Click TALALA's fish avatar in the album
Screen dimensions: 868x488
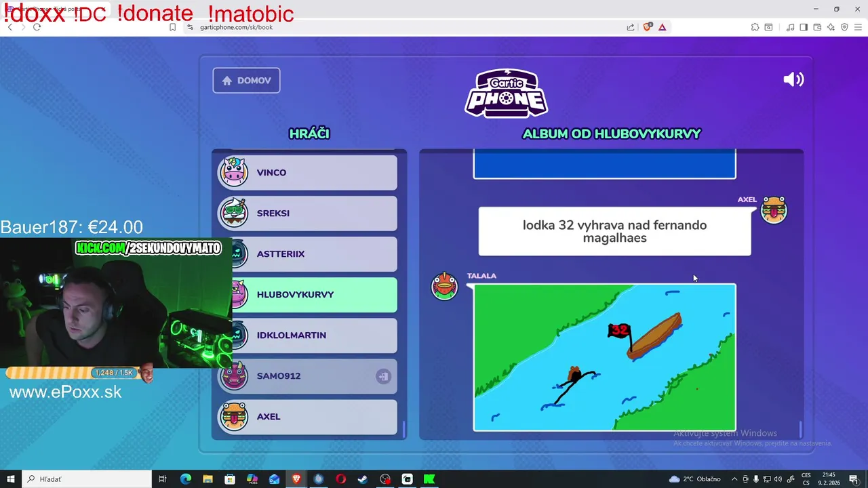point(445,286)
